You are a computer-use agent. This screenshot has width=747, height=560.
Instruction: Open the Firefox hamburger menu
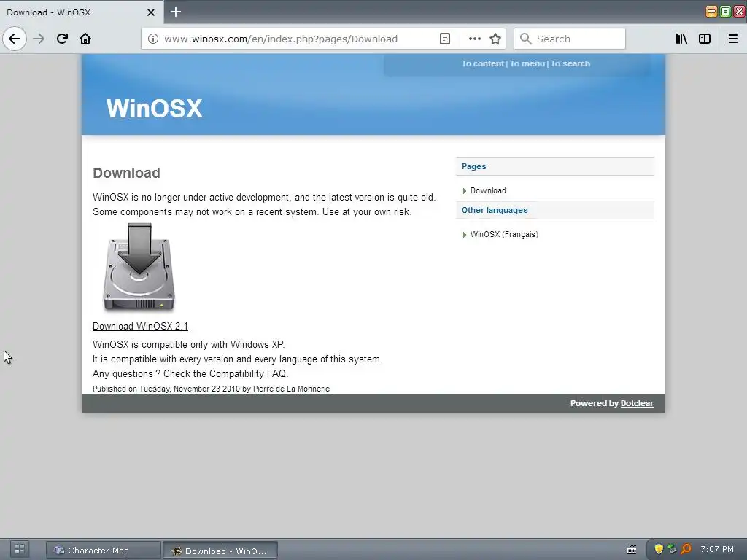[733, 39]
